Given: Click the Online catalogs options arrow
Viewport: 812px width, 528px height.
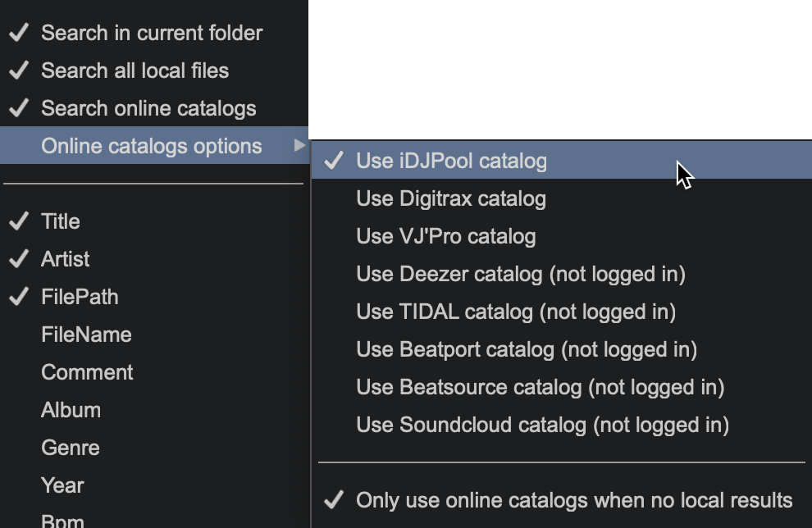Looking at the screenshot, I should (299, 147).
